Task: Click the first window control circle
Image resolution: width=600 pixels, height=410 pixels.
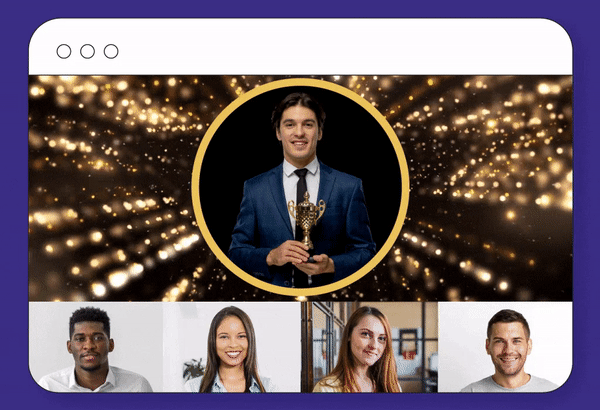Action: 64,51
